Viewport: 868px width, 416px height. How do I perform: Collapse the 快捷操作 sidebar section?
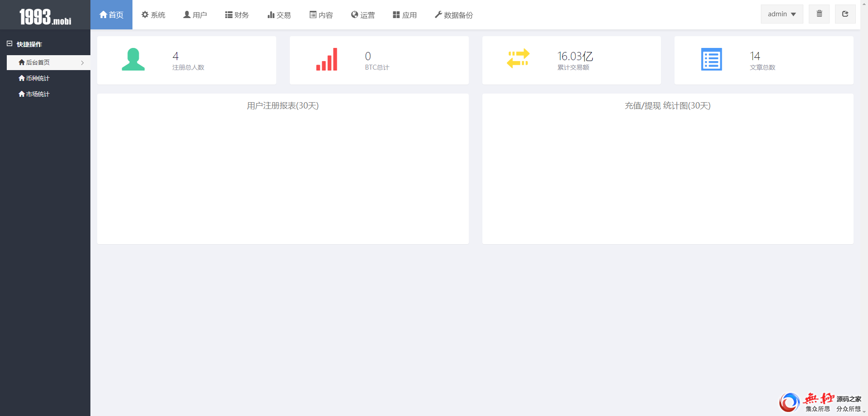24,44
